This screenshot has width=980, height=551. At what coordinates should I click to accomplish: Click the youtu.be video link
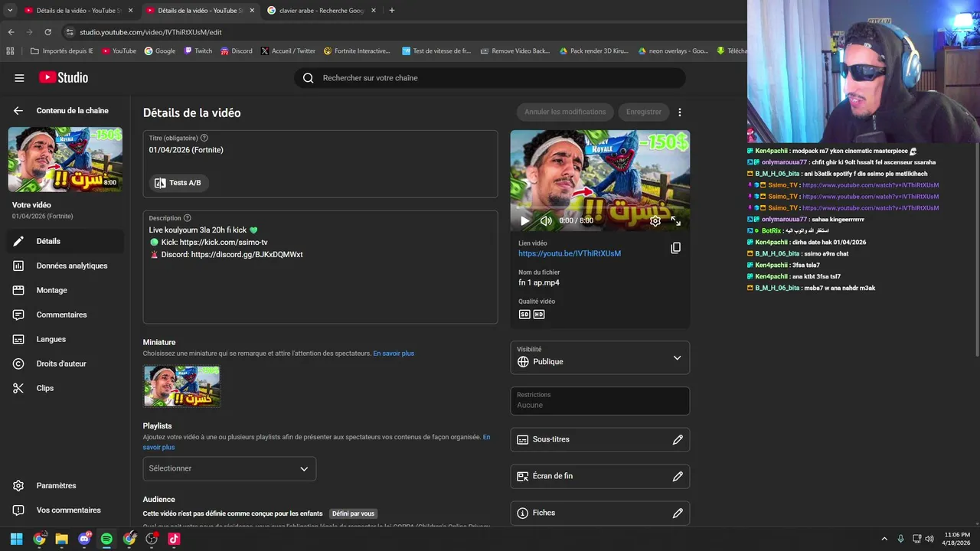(570, 253)
